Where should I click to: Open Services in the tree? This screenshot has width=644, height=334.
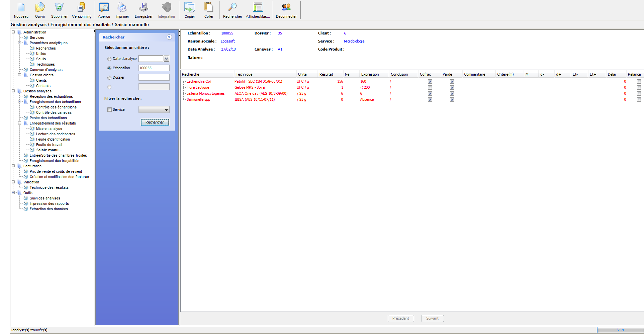pyautogui.click(x=37, y=37)
